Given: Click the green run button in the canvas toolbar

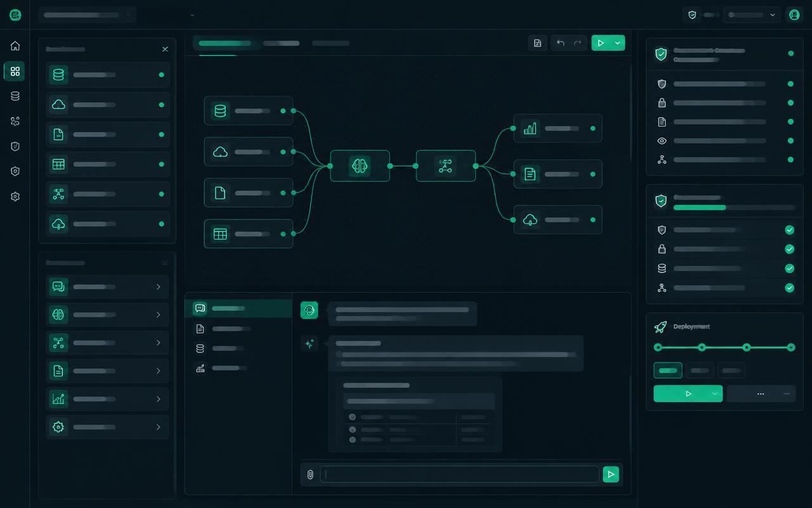Looking at the screenshot, I should click(601, 43).
